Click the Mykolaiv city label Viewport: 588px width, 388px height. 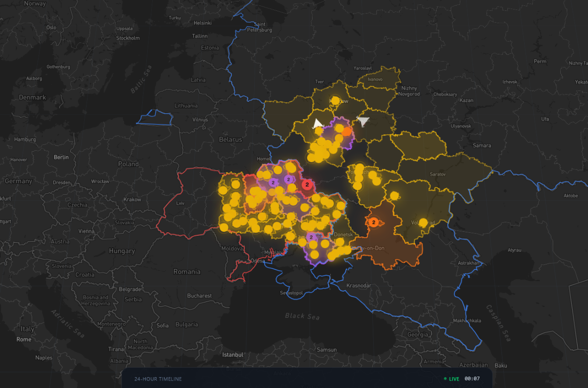click(x=273, y=252)
